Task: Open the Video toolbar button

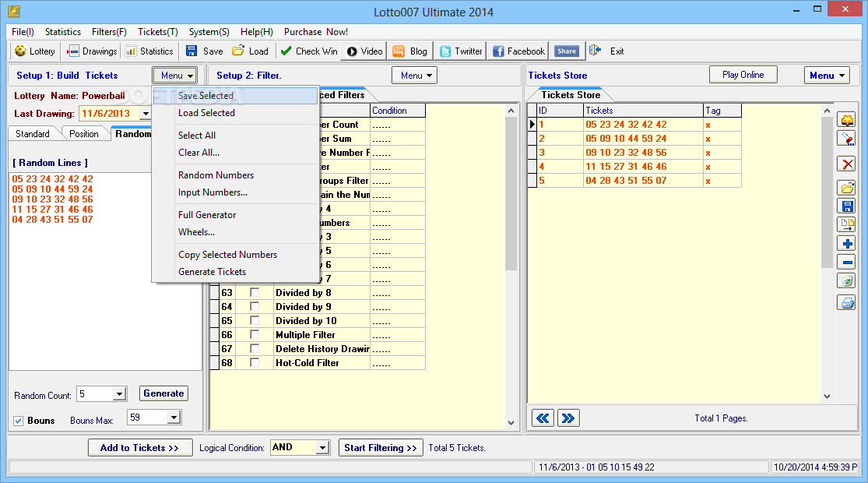Action: click(x=364, y=51)
